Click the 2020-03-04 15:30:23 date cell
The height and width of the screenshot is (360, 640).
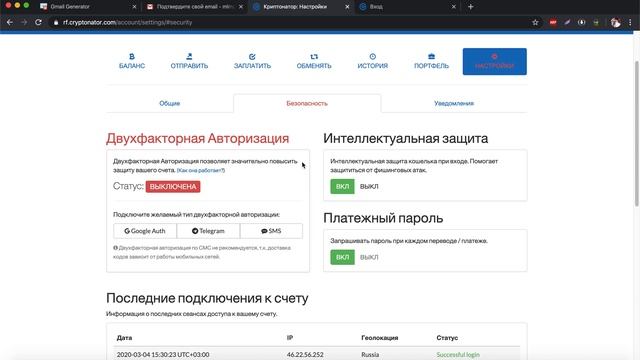point(163,355)
